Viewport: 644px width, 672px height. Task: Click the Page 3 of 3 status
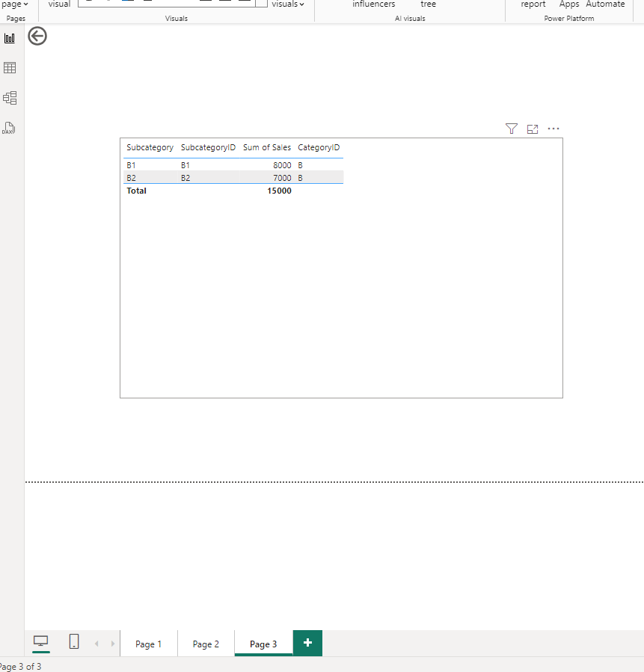(x=21, y=667)
